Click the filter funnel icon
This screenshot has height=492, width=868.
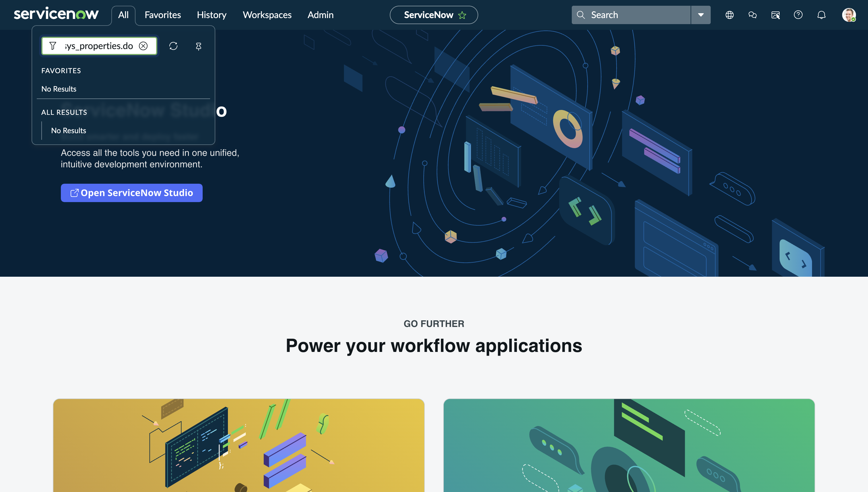(53, 46)
